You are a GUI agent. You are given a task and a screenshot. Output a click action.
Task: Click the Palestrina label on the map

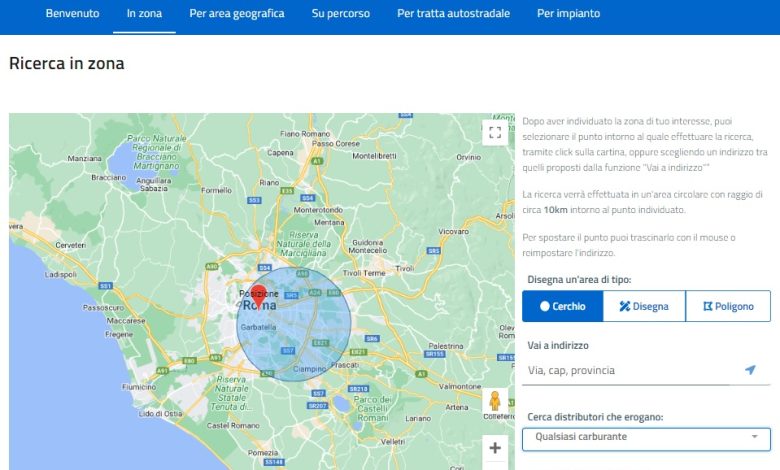coord(446,346)
